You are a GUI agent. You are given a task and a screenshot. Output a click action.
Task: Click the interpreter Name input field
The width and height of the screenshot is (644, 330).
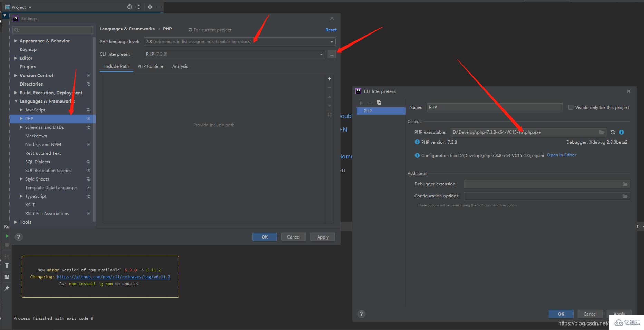[x=495, y=107]
